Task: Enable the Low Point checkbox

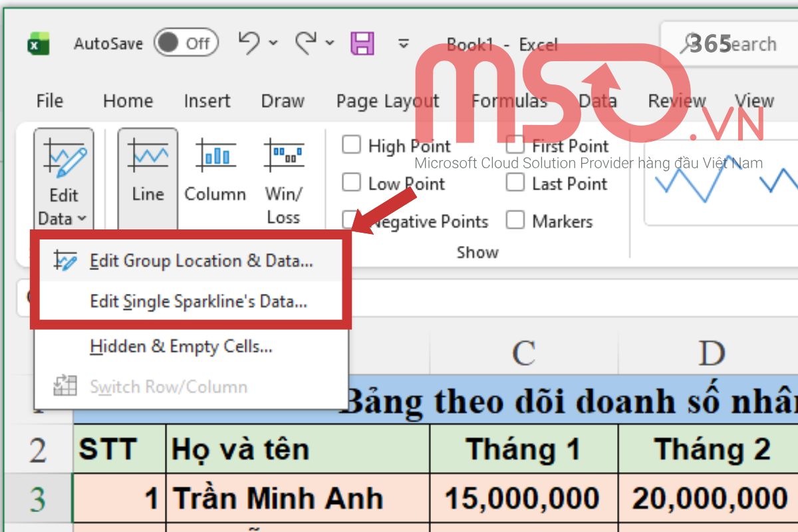Action: 351,183
